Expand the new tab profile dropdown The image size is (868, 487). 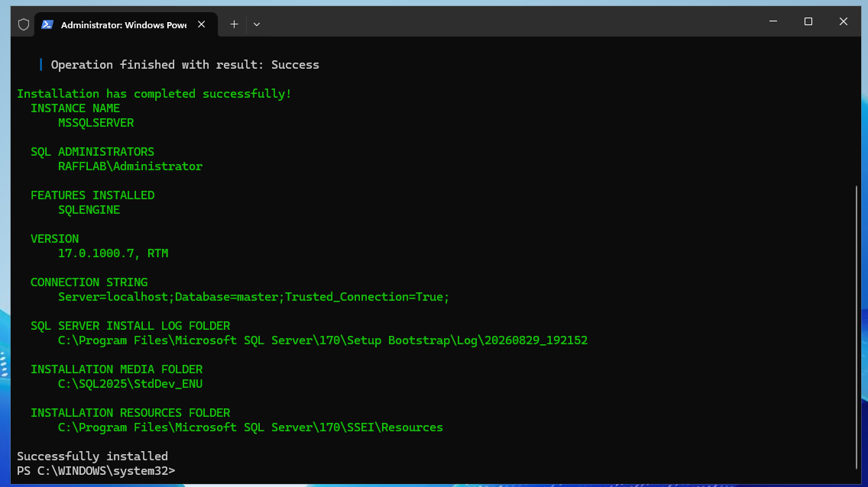256,24
